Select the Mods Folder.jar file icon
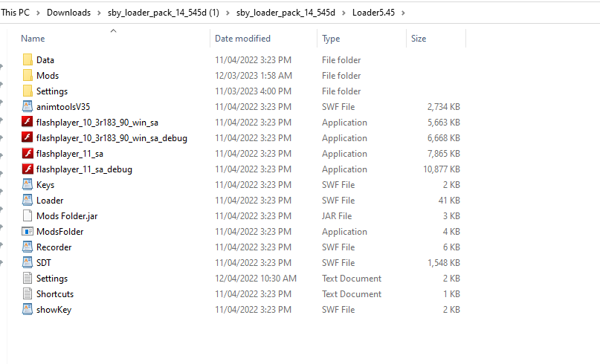Image resolution: width=600 pixels, height=364 pixels. pyautogui.click(x=28, y=216)
